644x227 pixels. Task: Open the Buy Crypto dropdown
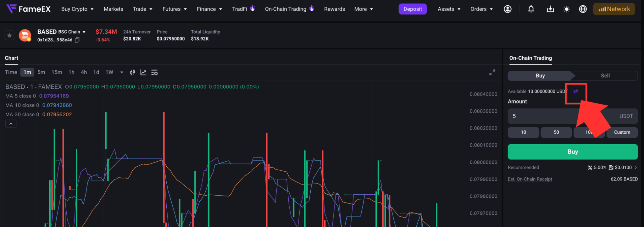click(x=77, y=9)
